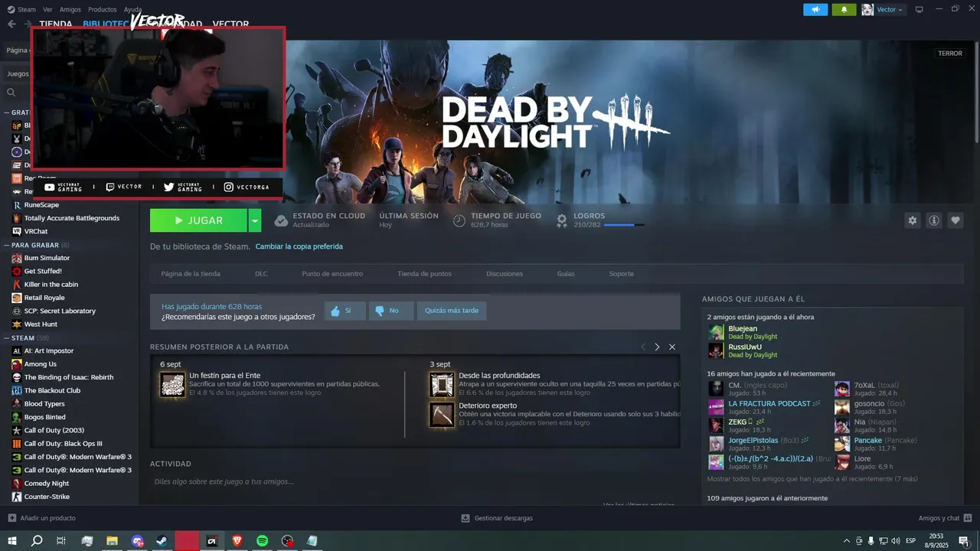Image resolution: width=980 pixels, height=551 pixels.
Task: Click the Among Us crewmate icon
Action: [x=17, y=364]
